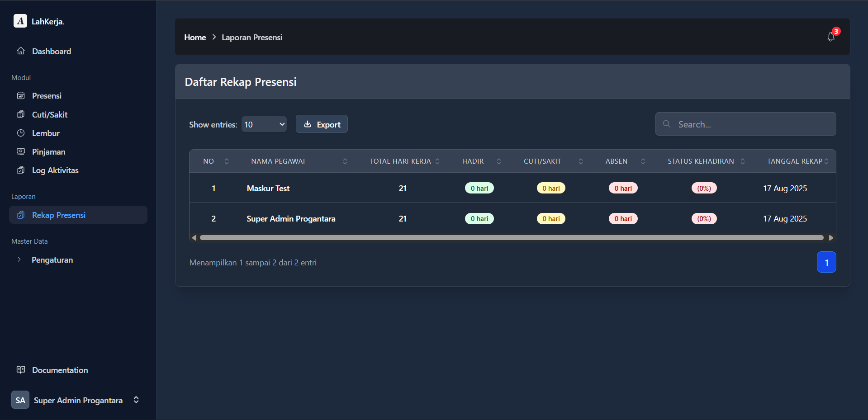The image size is (868, 420).
Task: Click Home in the breadcrumb
Action: [x=195, y=38]
